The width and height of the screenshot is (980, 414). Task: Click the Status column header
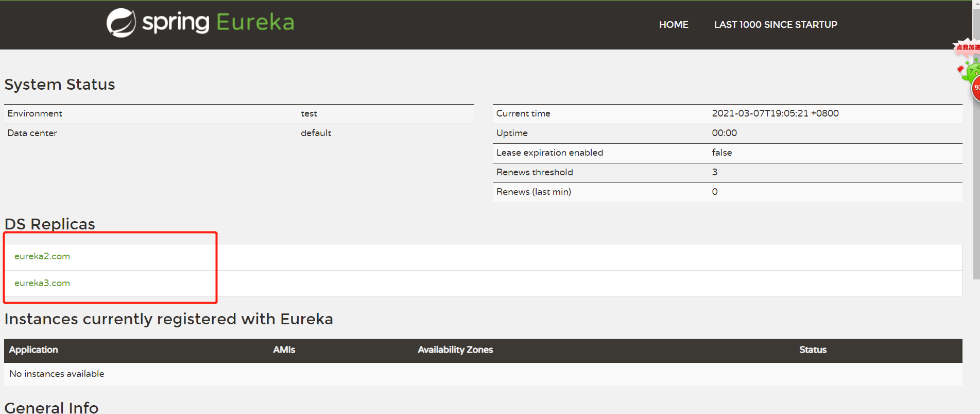click(x=813, y=350)
